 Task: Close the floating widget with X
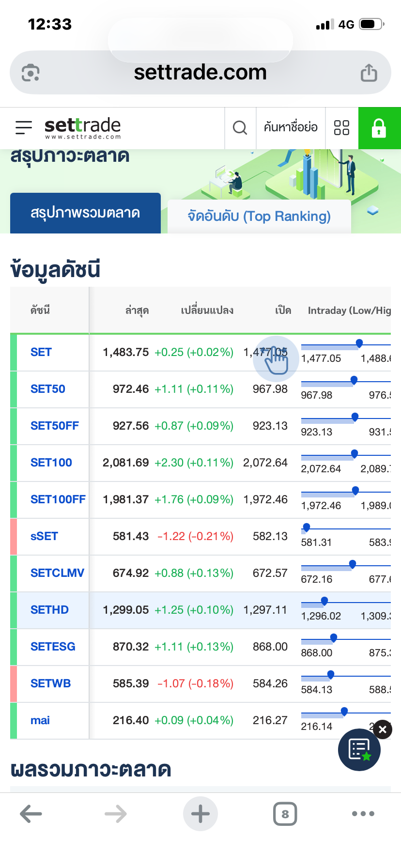(383, 729)
